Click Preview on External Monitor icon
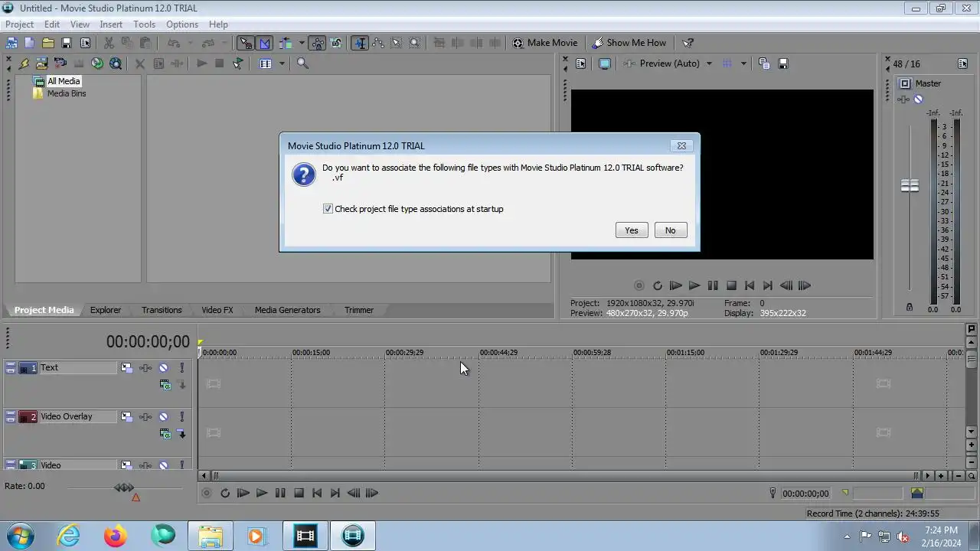 605,64
